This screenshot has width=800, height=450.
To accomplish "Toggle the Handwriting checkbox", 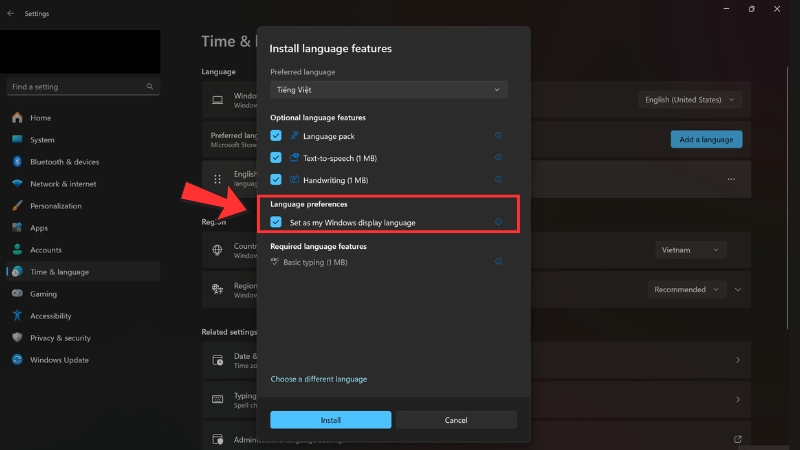I will (x=276, y=180).
